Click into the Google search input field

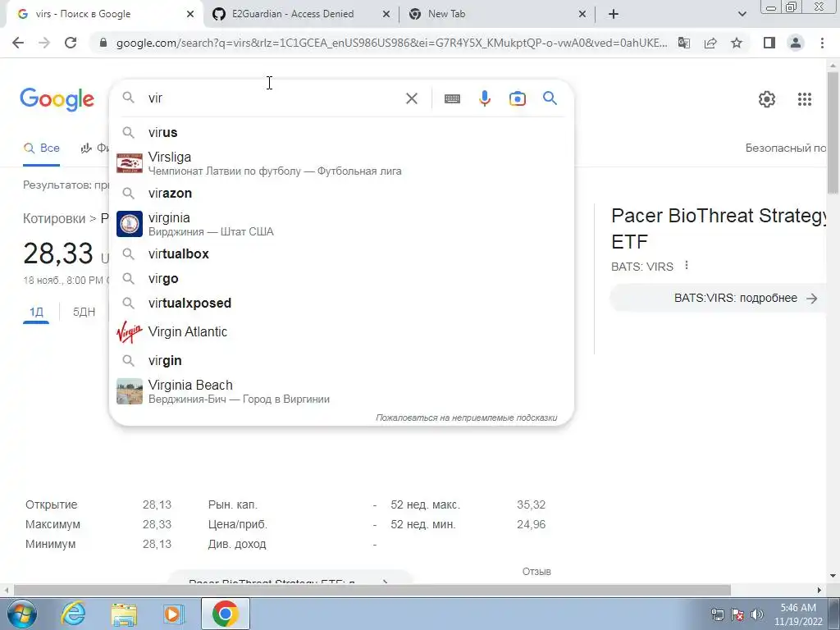pos(273,98)
